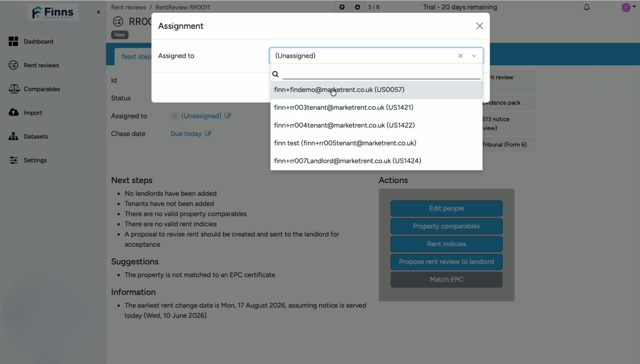Focus the dropdown search field
640x364 pixels.
click(x=381, y=74)
